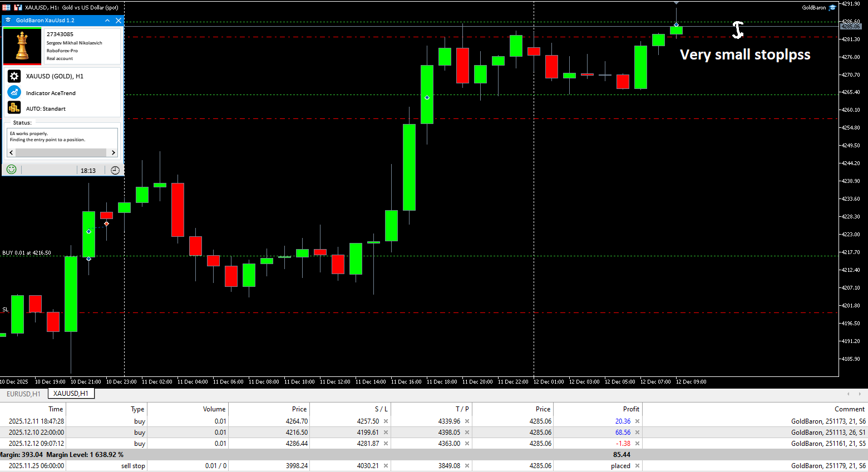
Task: Remove stop loss 4257.50 using its x icon
Action: click(386, 421)
